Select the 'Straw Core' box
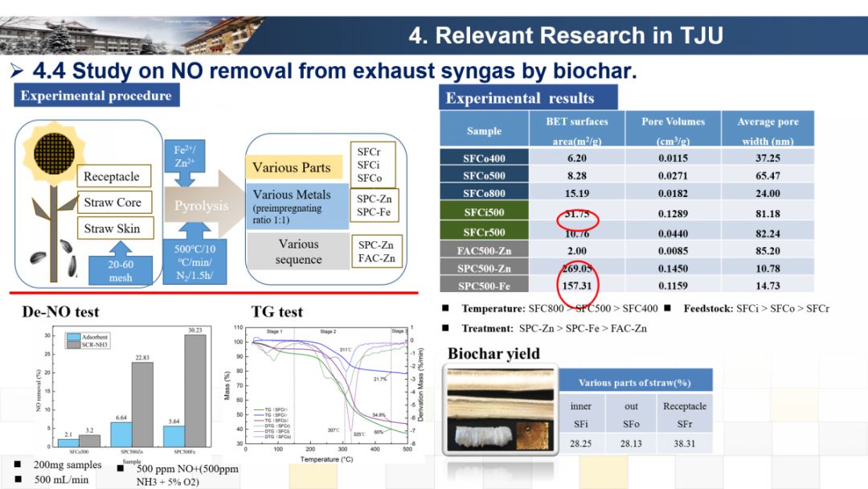868x489 pixels. click(115, 202)
